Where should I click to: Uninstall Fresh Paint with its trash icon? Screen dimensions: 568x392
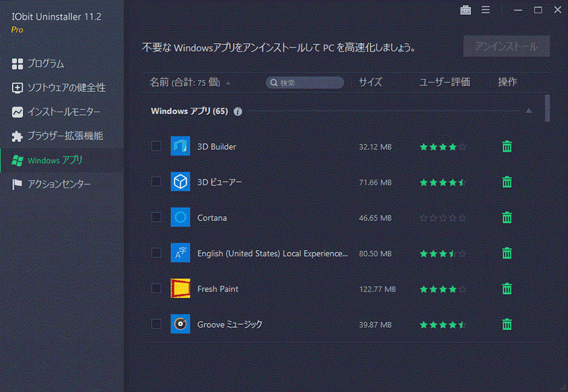click(x=507, y=288)
